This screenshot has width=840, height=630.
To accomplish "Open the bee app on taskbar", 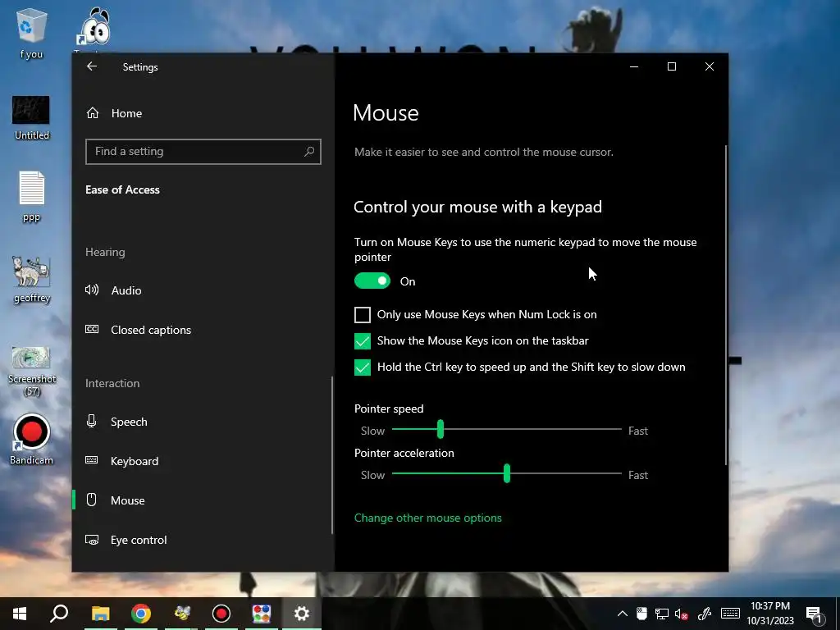I will (181, 614).
